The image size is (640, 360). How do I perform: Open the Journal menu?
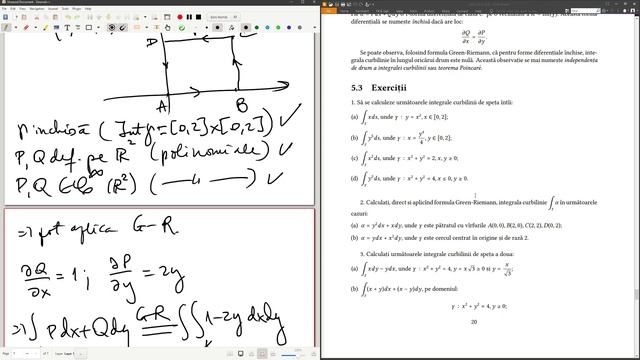(x=53, y=9)
